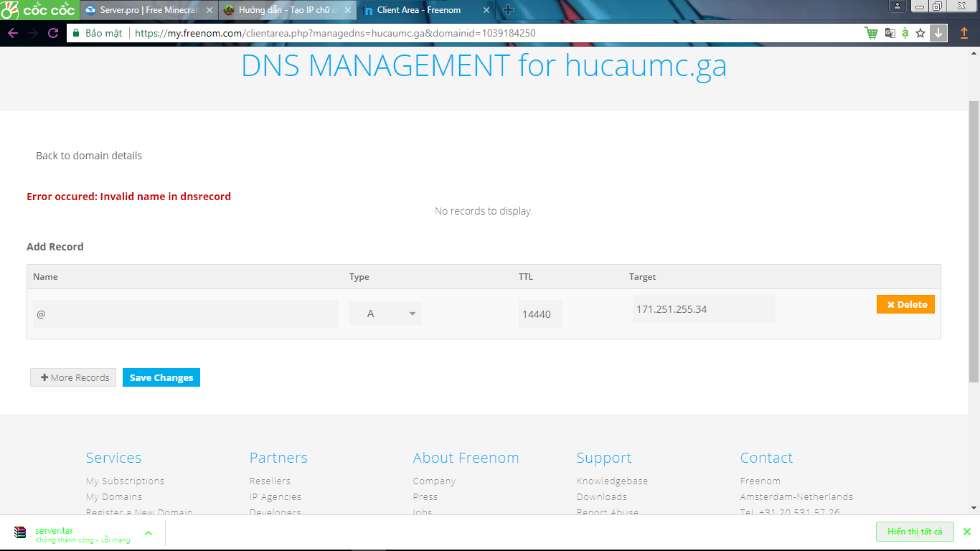
Task: Click the 'Bảo mật' secure label
Action: pos(104,33)
